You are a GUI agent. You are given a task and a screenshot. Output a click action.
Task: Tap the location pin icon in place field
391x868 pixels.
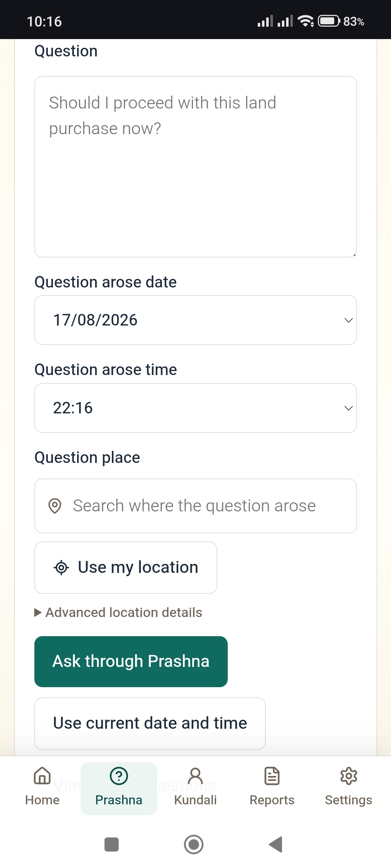coord(55,506)
